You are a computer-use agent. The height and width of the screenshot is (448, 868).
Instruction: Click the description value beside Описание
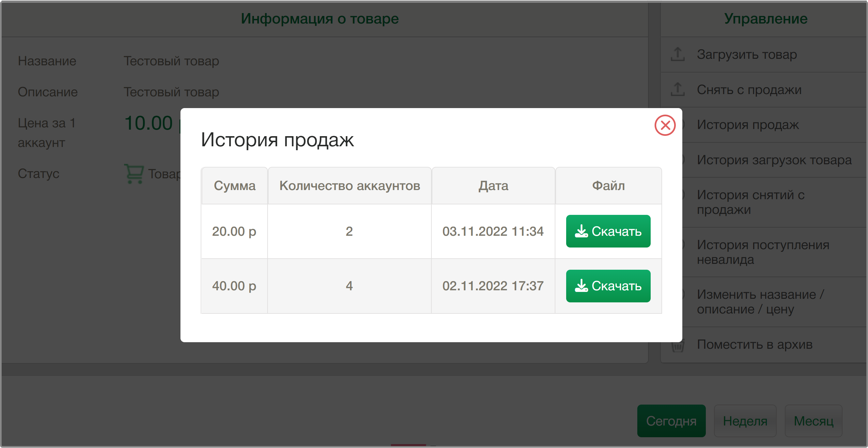click(171, 92)
